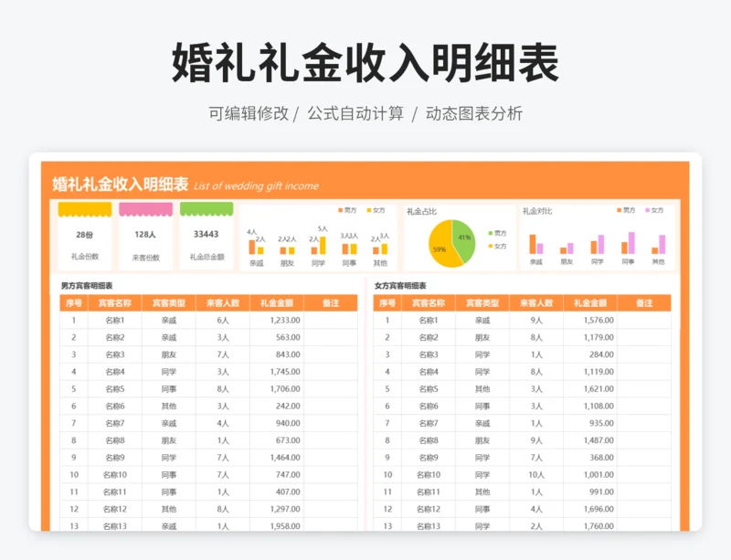Screen dimensions: 731x560
Task: Click the 男方宾客明细表 section heading
Action: pos(87,285)
